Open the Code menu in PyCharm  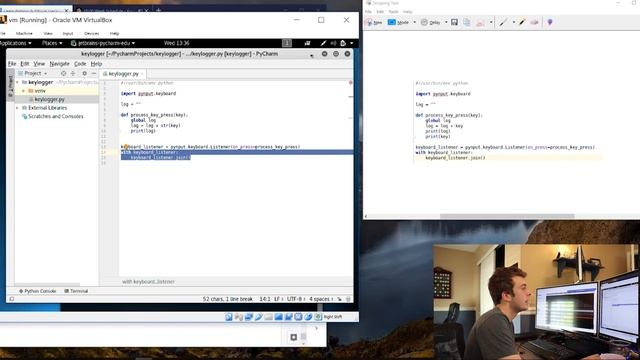point(80,64)
